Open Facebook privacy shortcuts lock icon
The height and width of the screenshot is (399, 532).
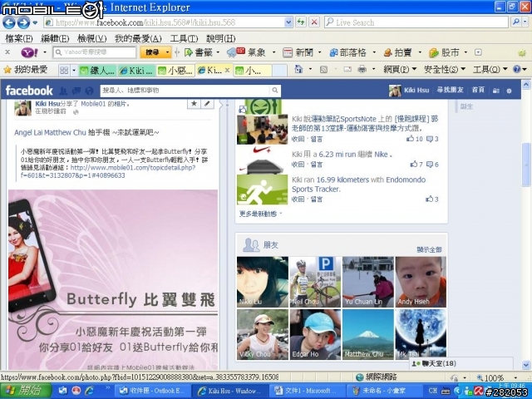tap(496, 91)
